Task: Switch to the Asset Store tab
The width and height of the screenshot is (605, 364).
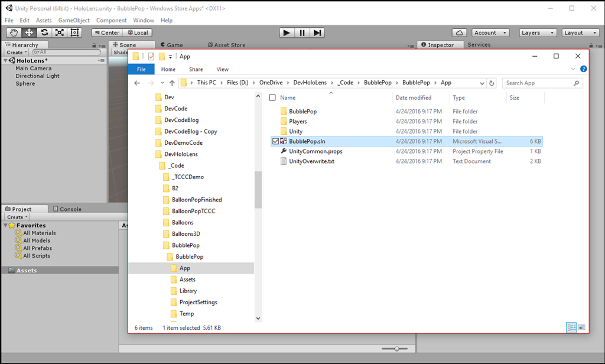Action: 226,45
